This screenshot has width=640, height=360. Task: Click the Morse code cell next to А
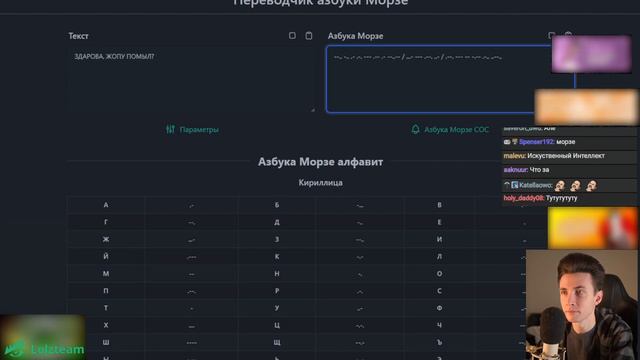click(191, 205)
